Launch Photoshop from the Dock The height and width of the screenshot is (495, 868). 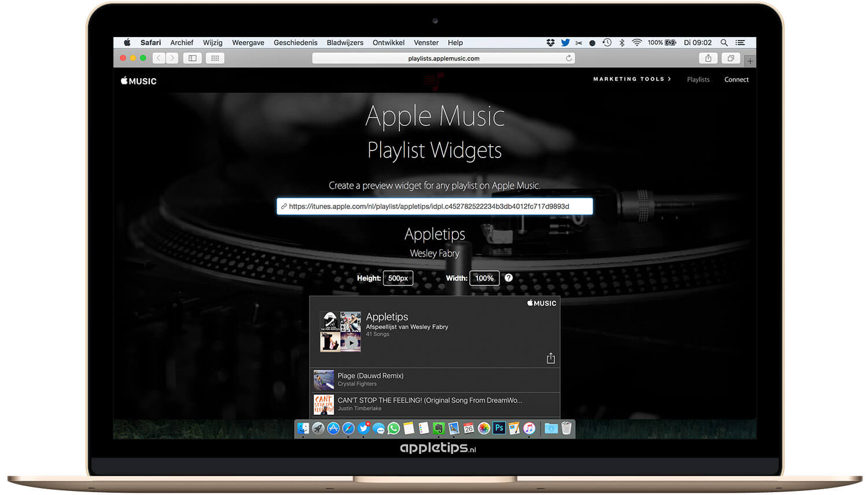[499, 428]
